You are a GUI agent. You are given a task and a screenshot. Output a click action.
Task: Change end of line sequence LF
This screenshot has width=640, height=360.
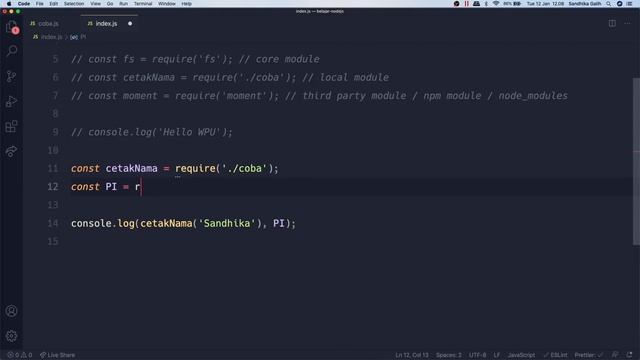497,355
